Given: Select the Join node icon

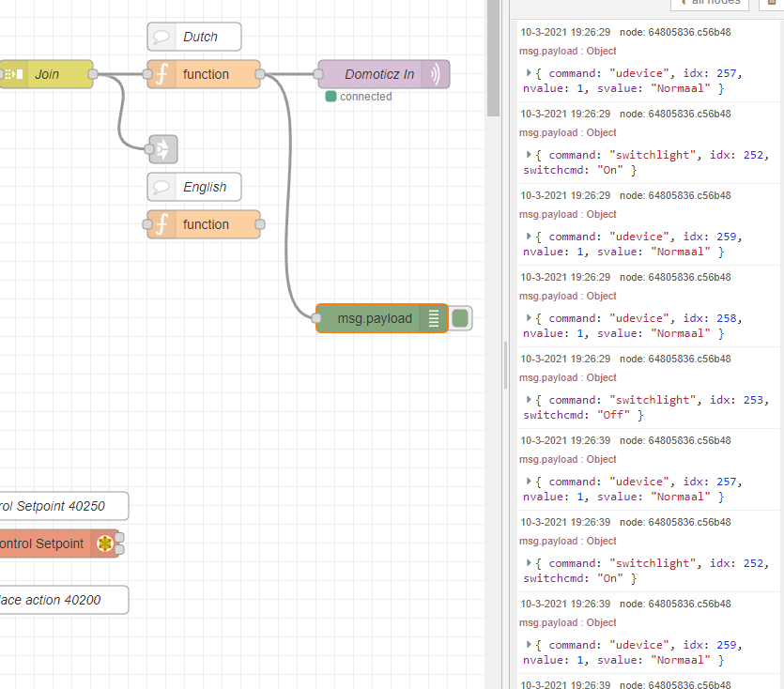Looking at the screenshot, I should 13,74.
